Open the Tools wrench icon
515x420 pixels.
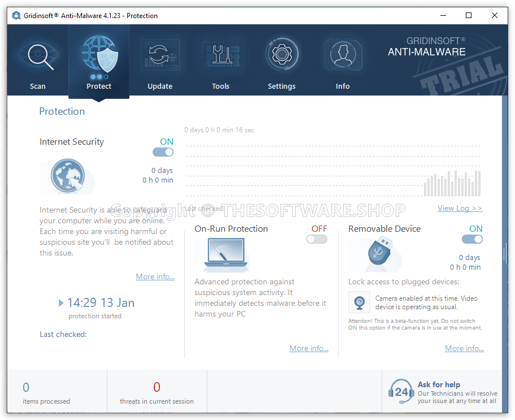[220, 56]
